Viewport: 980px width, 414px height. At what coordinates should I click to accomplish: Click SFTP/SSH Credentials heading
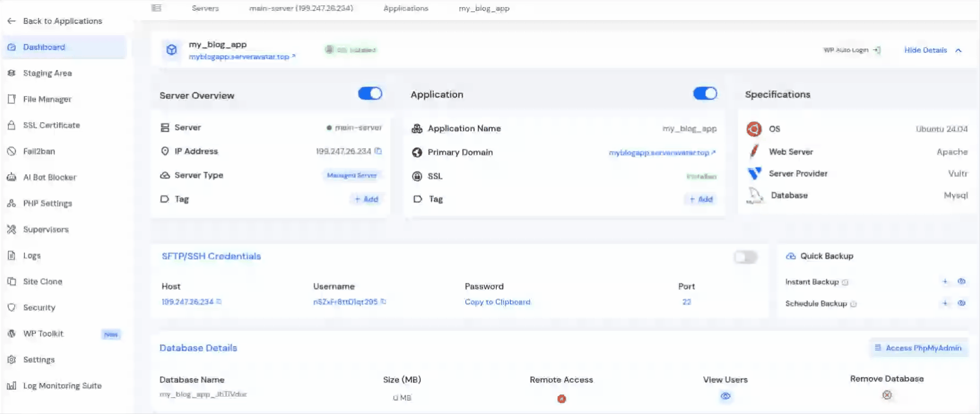pyautogui.click(x=211, y=256)
